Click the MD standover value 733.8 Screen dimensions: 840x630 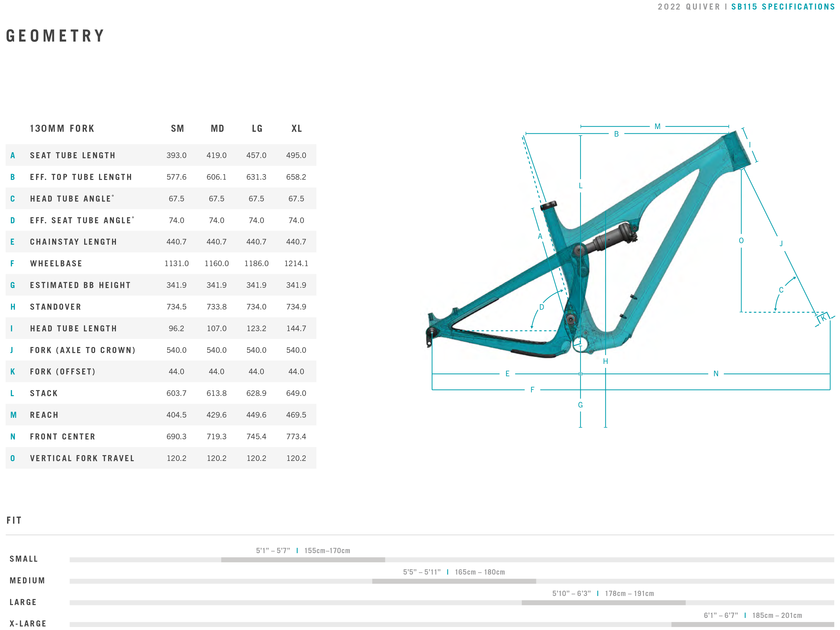coord(216,306)
